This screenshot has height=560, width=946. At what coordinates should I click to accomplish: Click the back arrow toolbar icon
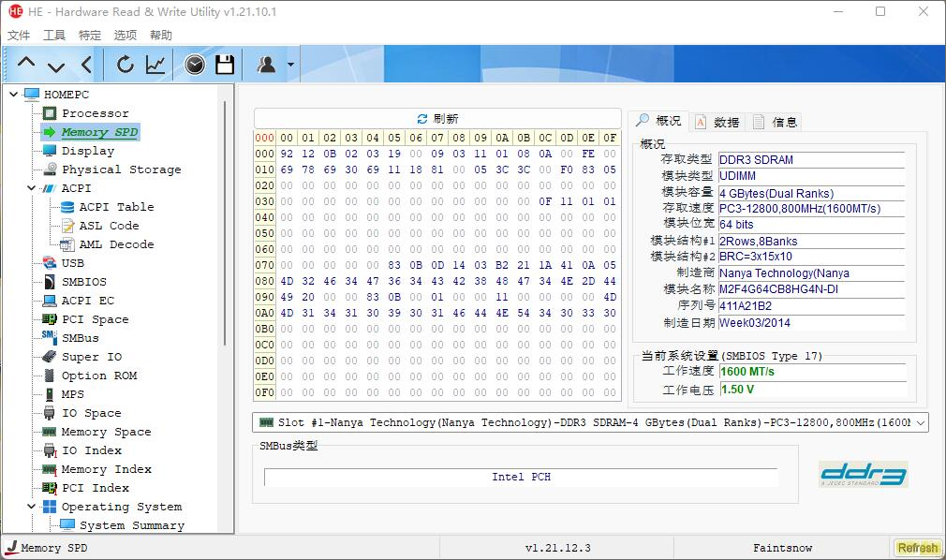coord(86,65)
